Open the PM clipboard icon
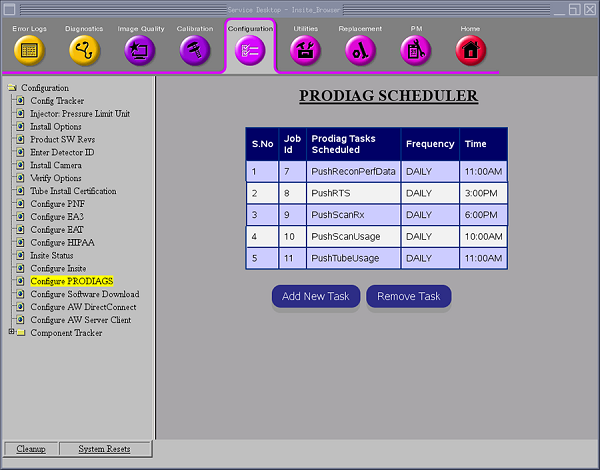 (415, 50)
